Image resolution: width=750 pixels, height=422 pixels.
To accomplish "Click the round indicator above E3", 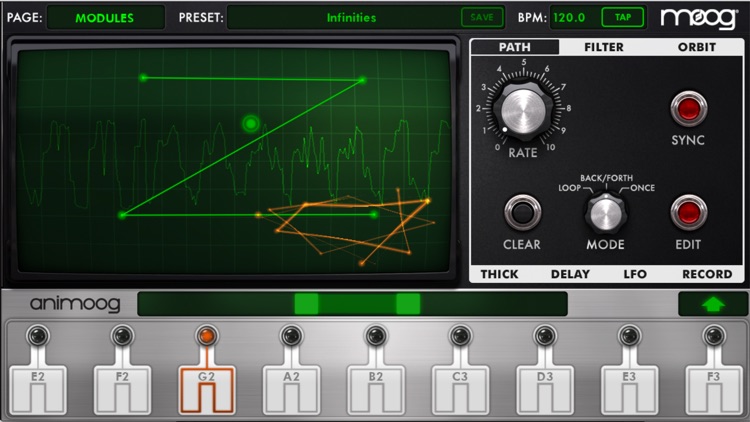I will 629,336.
